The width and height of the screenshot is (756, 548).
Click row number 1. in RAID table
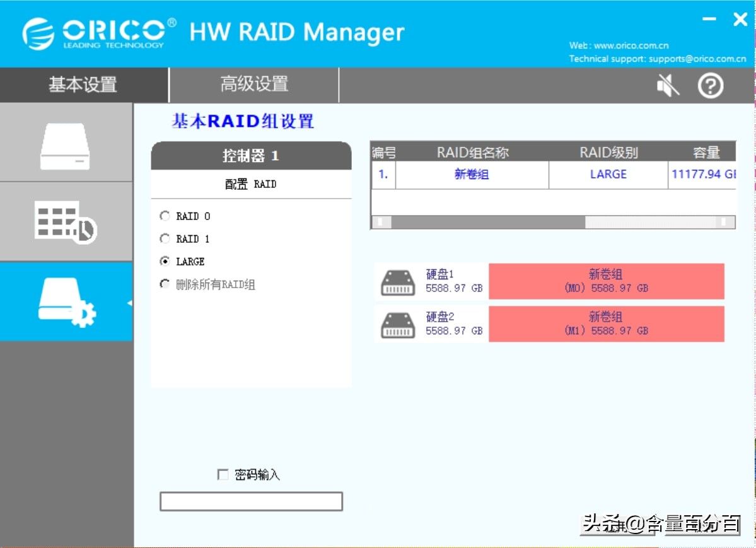point(384,174)
